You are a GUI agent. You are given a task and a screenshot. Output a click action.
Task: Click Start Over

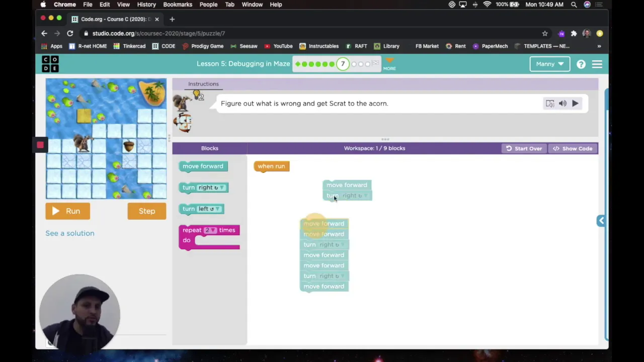click(x=524, y=149)
